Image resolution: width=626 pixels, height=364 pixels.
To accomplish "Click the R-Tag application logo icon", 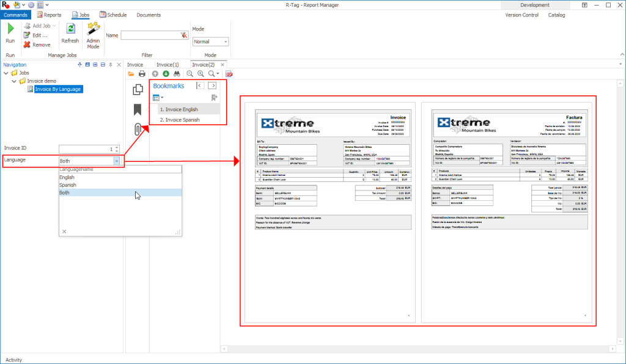I will point(6,5).
